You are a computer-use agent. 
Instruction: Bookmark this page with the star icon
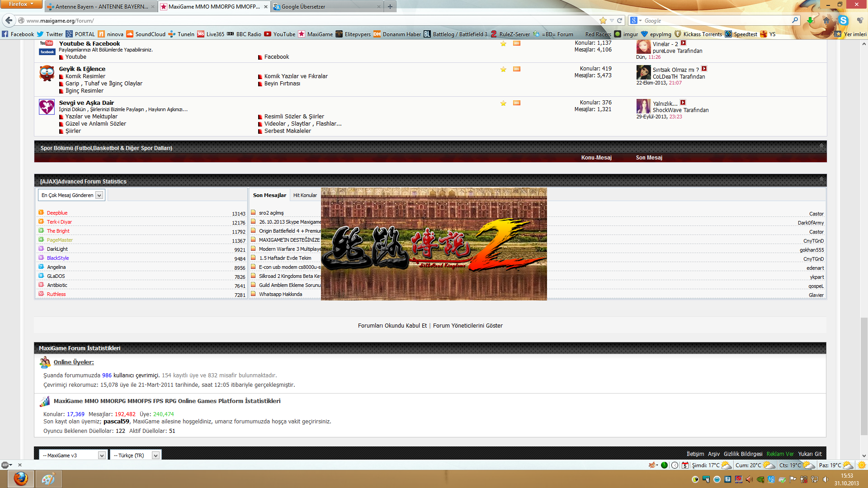pyautogui.click(x=603, y=20)
